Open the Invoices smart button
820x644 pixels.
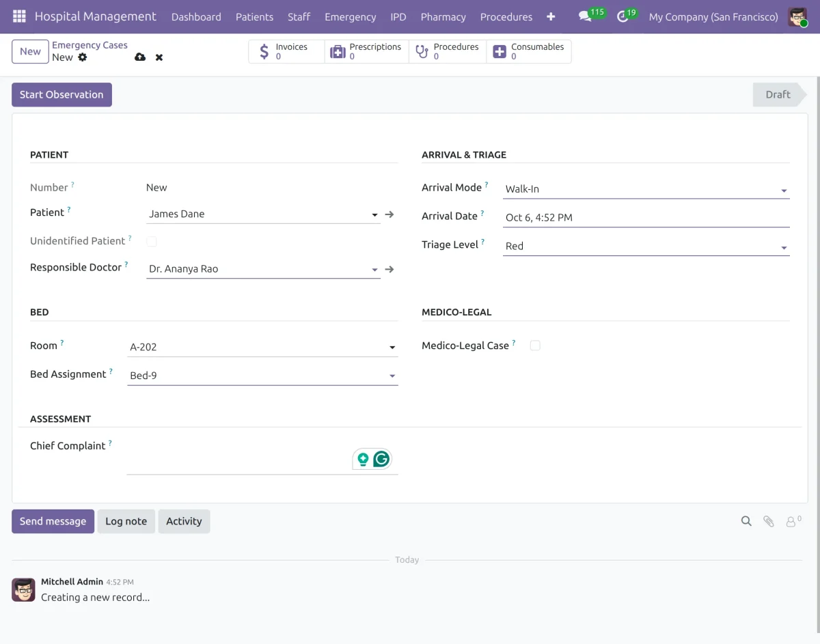(x=286, y=52)
